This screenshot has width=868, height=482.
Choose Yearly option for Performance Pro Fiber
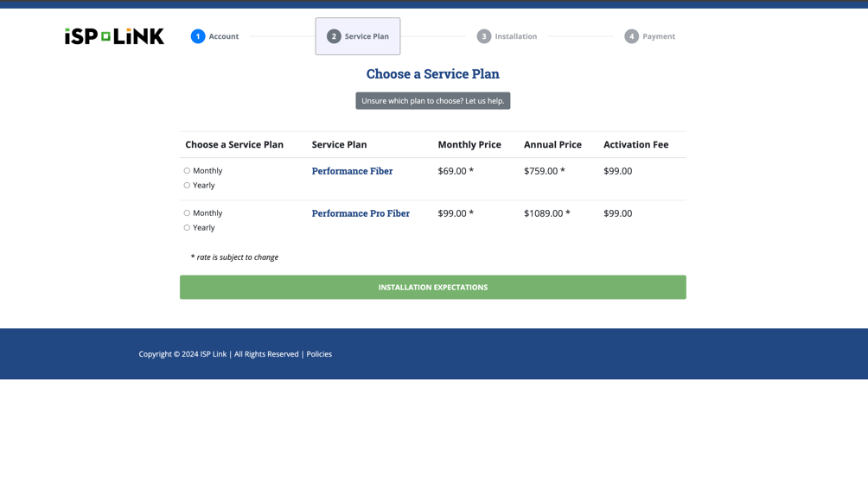pyautogui.click(x=187, y=228)
